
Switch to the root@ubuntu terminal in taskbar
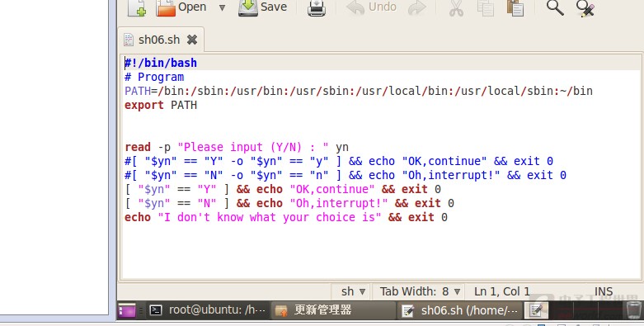point(208,310)
